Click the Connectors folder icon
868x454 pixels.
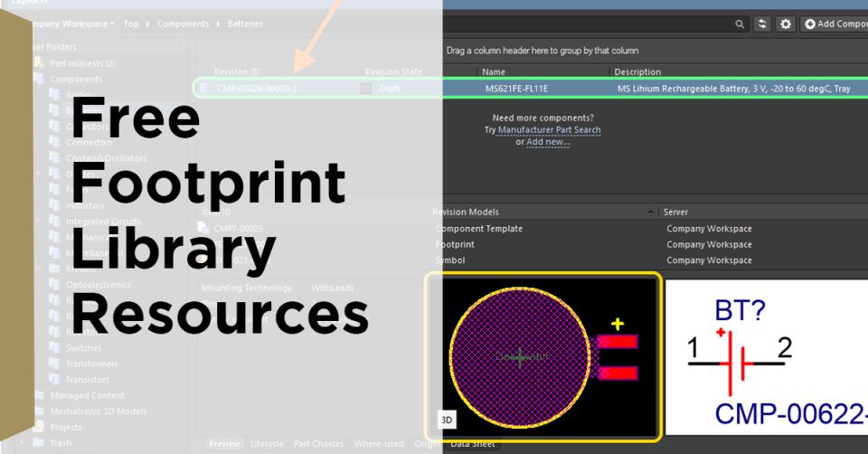tap(54, 143)
